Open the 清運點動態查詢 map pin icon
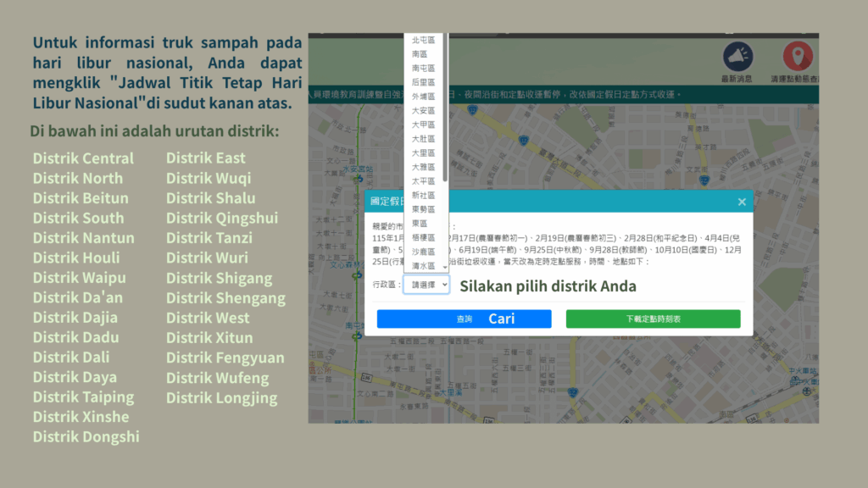Image resolution: width=868 pixels, height=488 pixels. [x=797, y=57]
